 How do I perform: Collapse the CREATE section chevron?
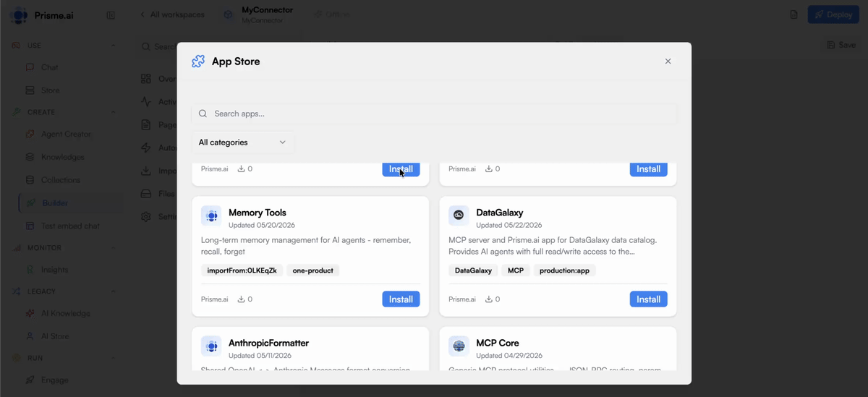click(114, 112)
